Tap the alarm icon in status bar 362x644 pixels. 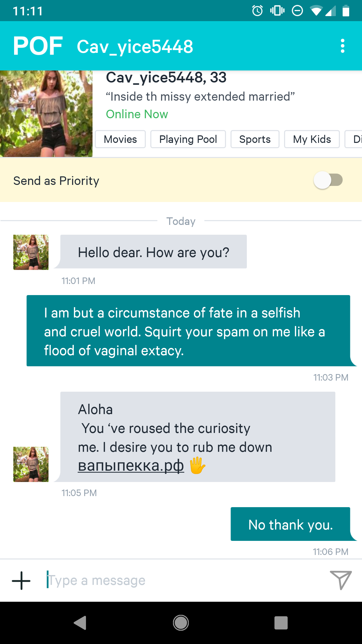257,11
